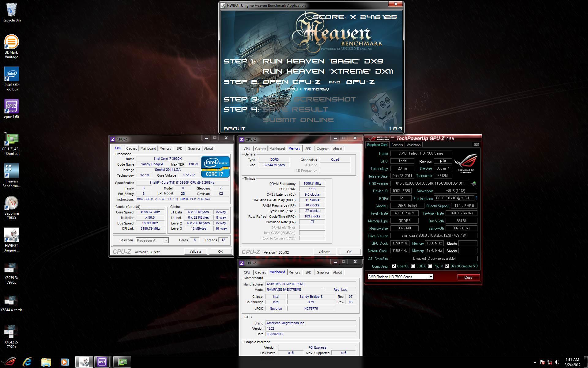588x368 pixels.
Task: Click the DRAM Frequency 1066.7 MHz value
Action: [312, 184]
